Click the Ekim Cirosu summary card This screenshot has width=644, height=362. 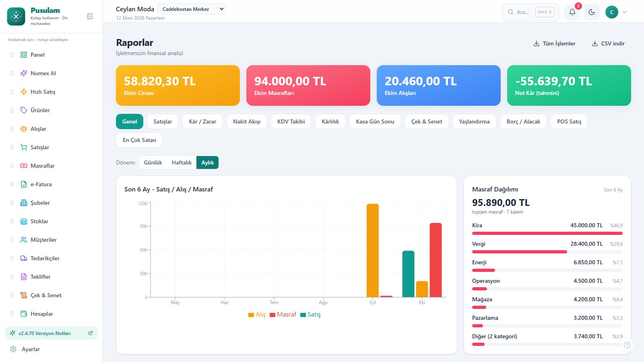tap(178, 85)
